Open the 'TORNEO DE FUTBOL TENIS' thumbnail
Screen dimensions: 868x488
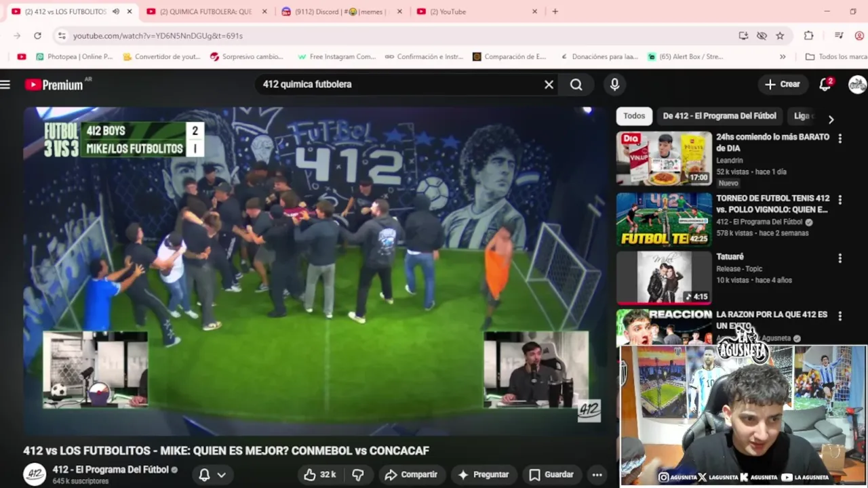point(664,220)
